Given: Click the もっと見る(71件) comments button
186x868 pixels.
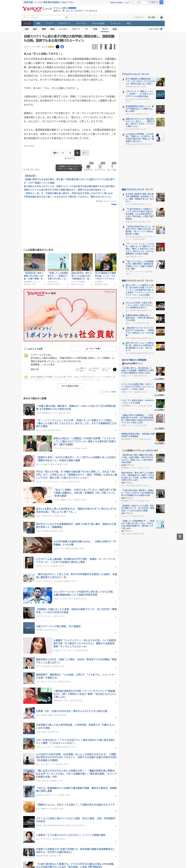Looking at the screenshot, I should click(70, 386).
